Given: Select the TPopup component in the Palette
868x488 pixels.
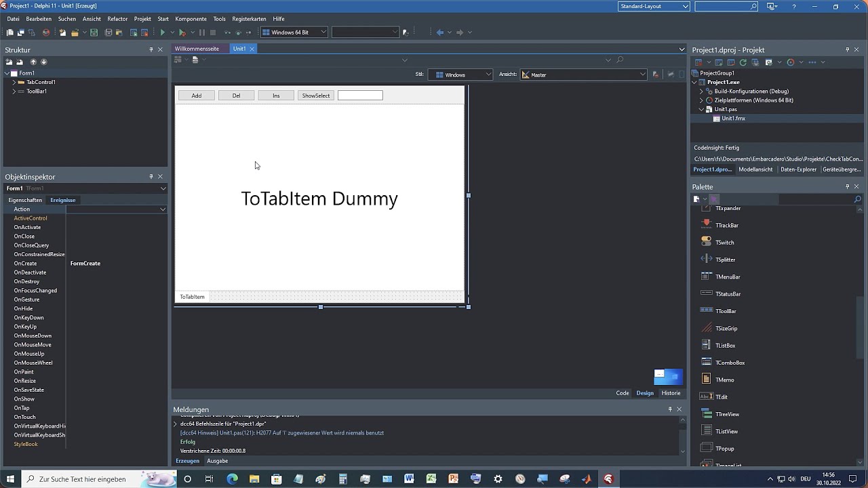Looking at the screenshot, I should [x=724, y=449].
